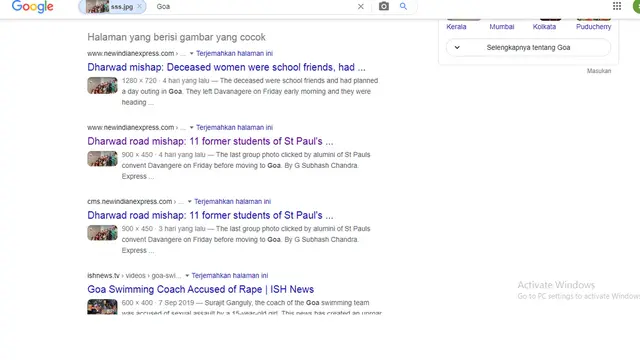Viewport: 640px width, 360px height.
Task: Translate the cms.newindianexpress.com result
Action: point(232,202)
